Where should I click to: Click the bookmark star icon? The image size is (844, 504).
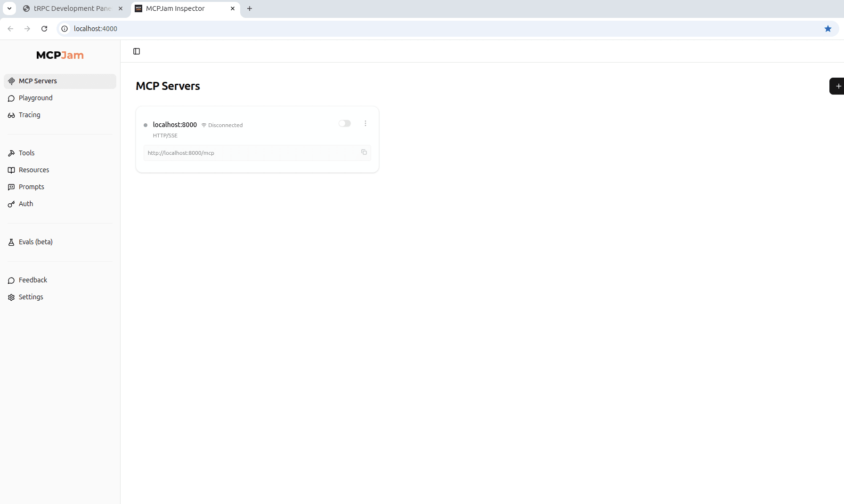pyautogui.click(x=828, y=29)
